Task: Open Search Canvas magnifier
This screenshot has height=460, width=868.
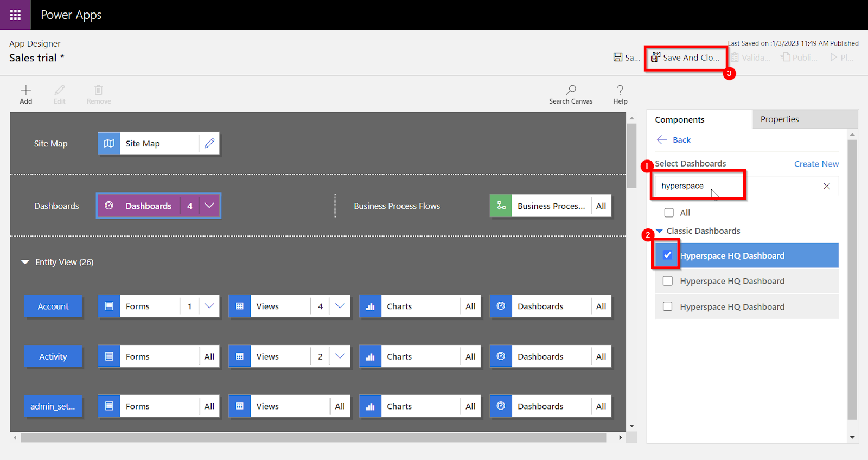Action: pos(571,90)
